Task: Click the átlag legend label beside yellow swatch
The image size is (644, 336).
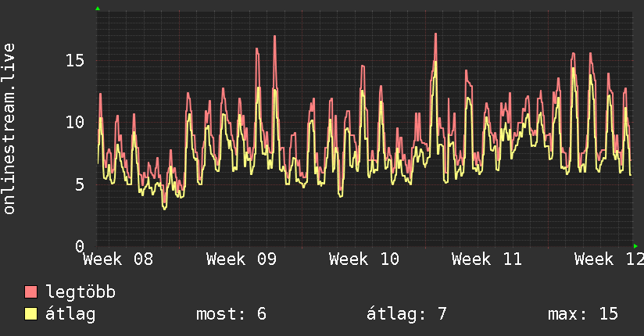Action: 70,314
